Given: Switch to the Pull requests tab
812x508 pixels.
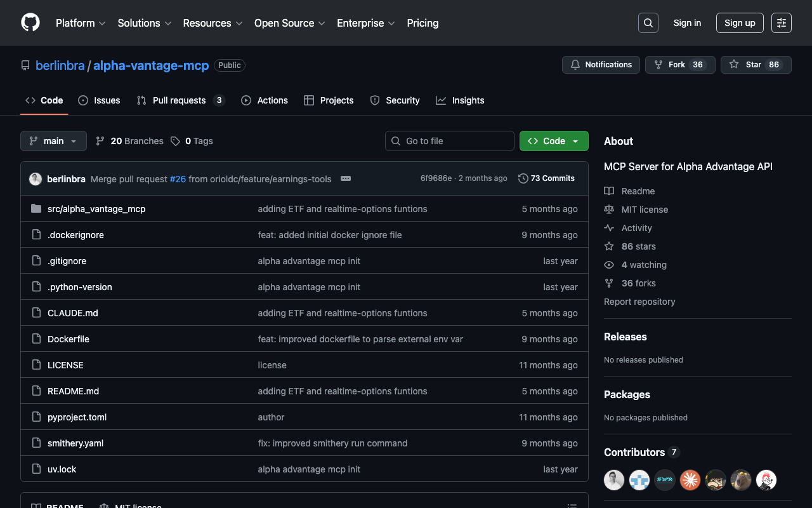Looking at the screenshot, I should click(x=179, y=100).
